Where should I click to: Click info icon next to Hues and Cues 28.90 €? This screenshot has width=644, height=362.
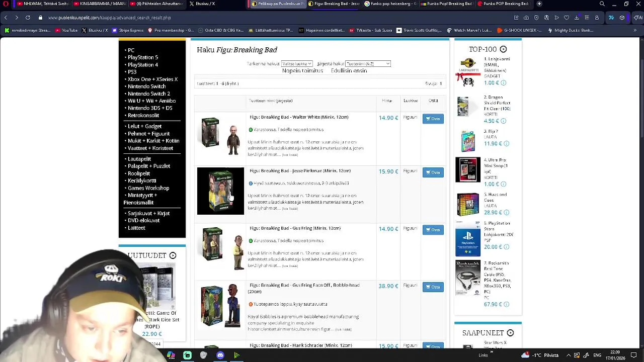[506, 213]
